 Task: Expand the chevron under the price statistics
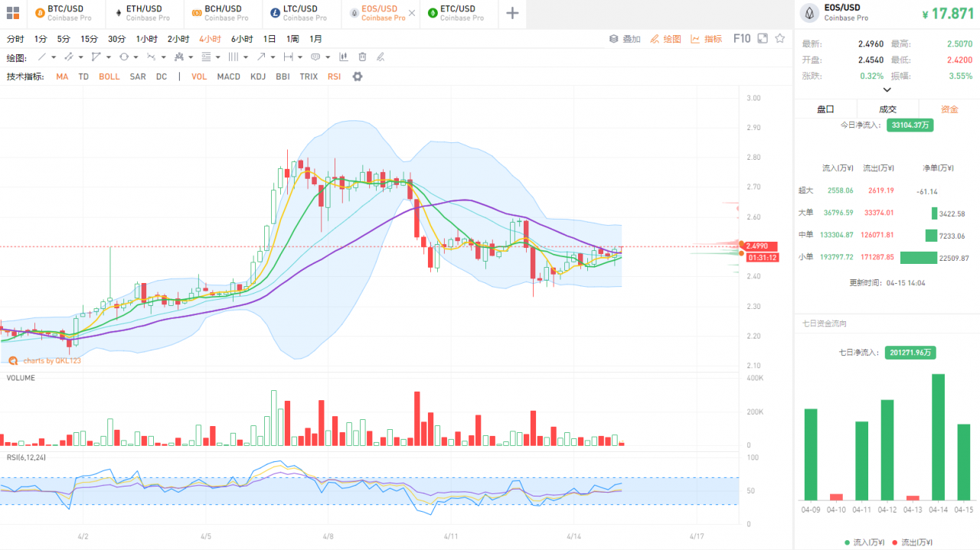click(887, 89)
